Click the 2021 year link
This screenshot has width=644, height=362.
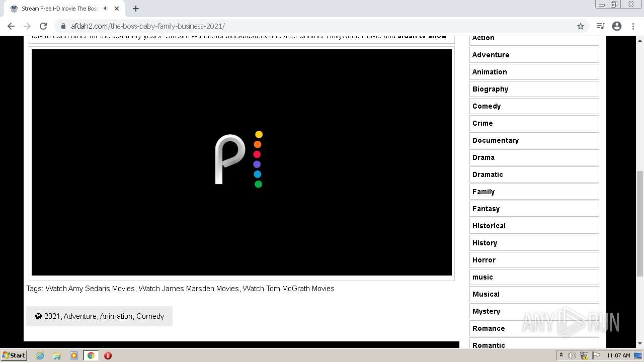[x=52, y=316]
